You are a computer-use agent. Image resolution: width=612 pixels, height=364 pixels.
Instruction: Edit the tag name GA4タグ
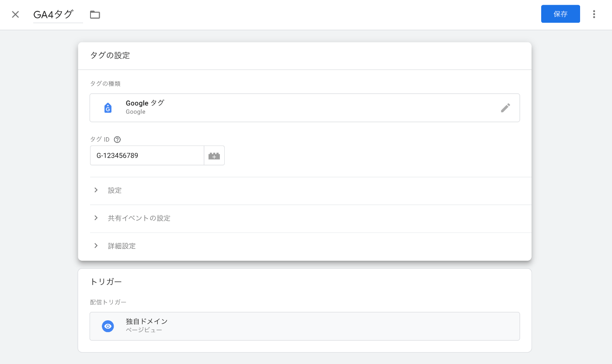[x=58, y=14]
